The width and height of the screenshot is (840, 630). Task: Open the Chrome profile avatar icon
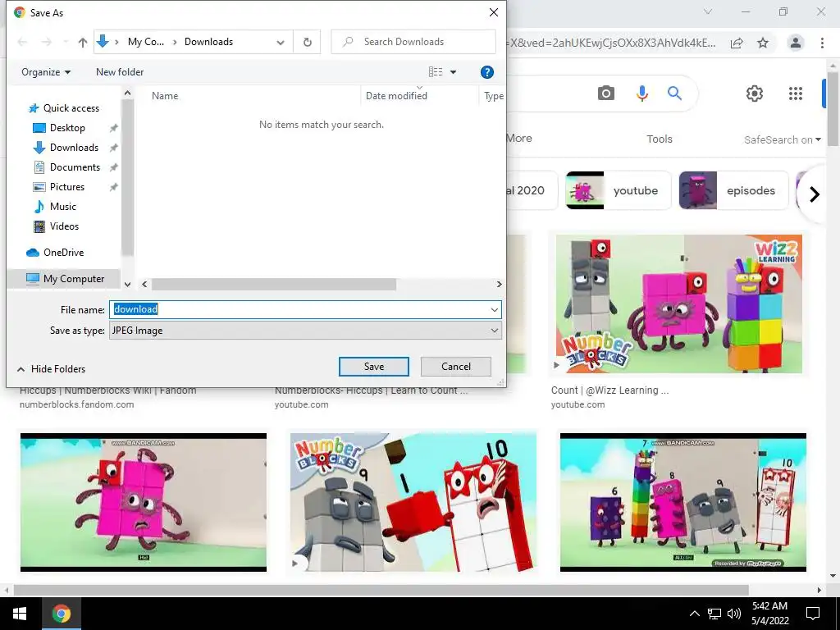(x=796, y=43)
